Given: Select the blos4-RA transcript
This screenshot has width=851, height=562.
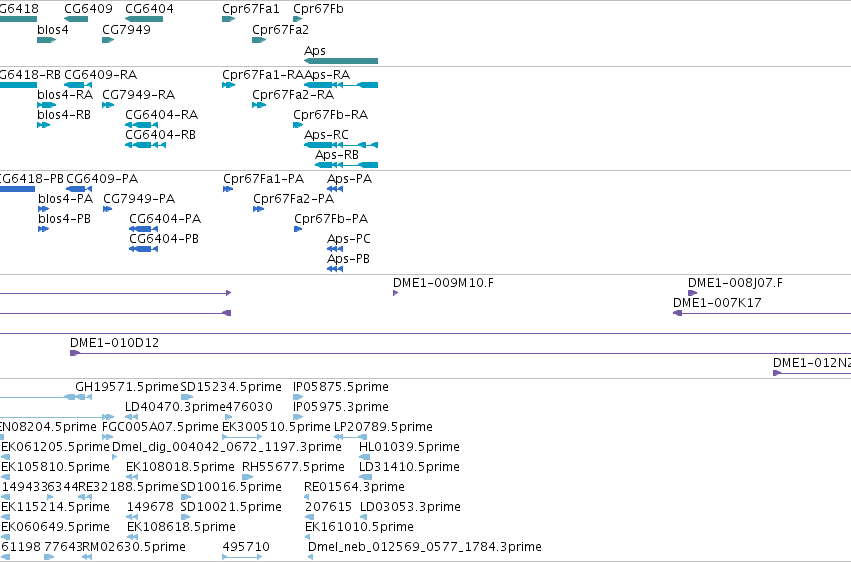Looking at the screenshot, I should click(47, 105).
